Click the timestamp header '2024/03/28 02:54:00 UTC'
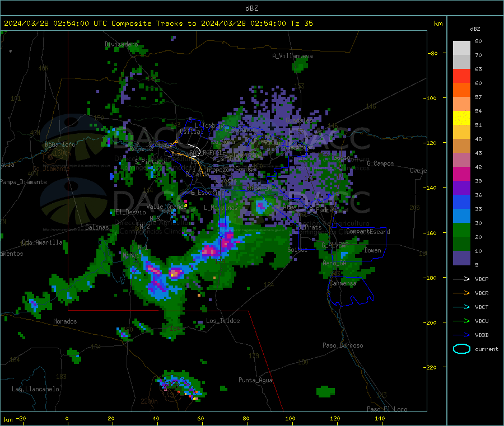 tap(55, 24)
